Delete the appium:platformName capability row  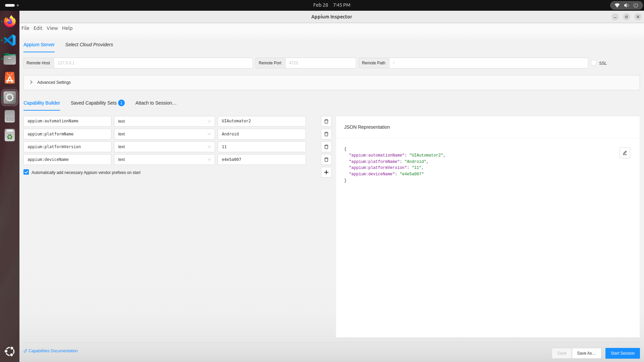tap(326, 134)
